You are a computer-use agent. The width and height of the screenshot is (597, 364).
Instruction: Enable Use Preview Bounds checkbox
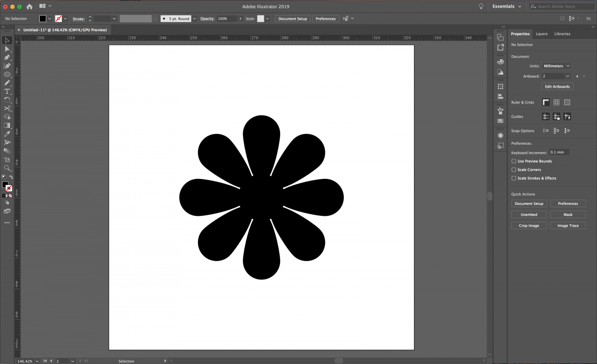pos(514,161)
